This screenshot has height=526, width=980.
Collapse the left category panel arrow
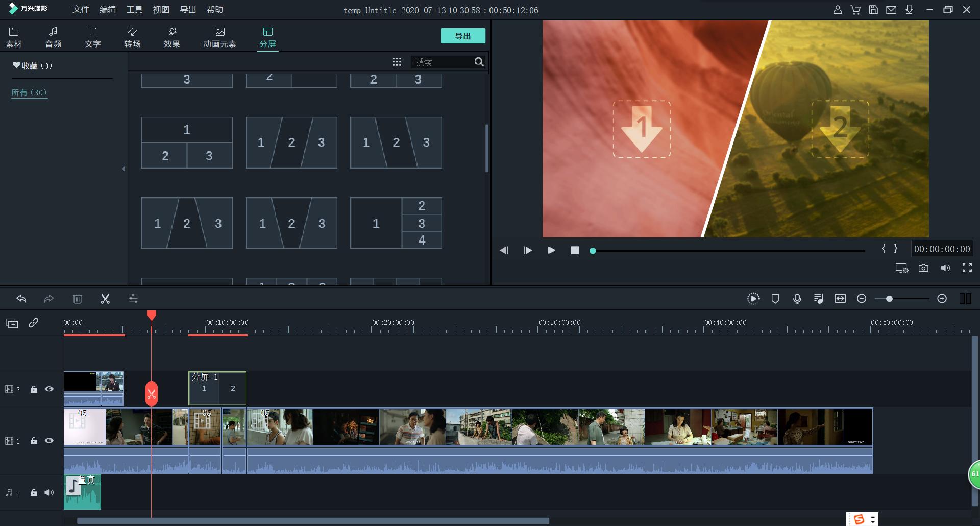point(124,169)
